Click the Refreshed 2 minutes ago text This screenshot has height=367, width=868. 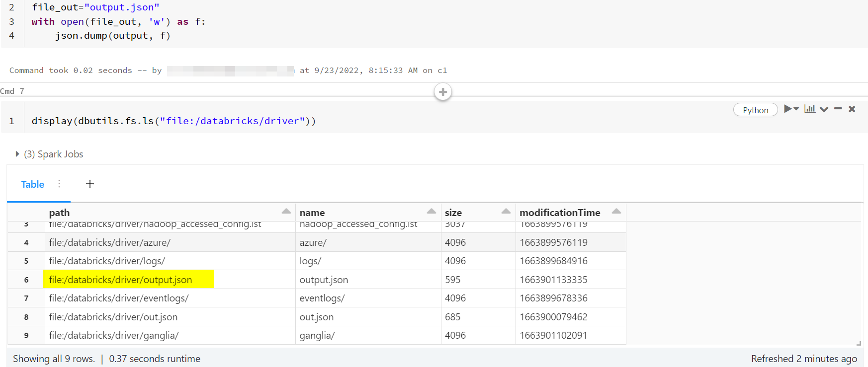pyautogui.click(x=804, y=359)
